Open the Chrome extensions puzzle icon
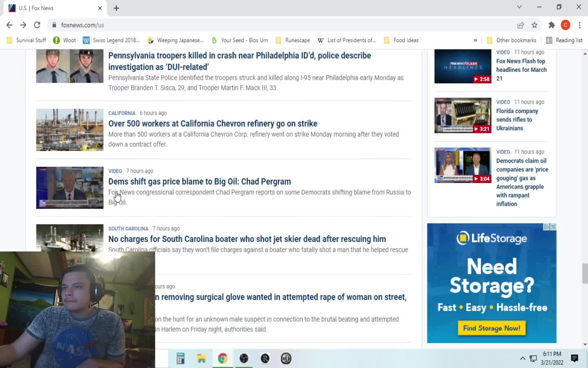Screen dimensions: 588x368 coord(552,25)
